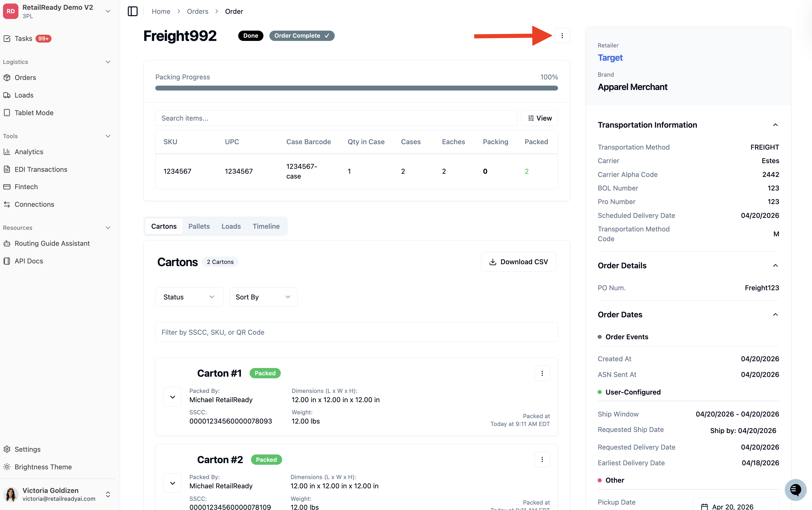Image resolution: width=812 pixels, height=510 pixels.
Task: Open Routing Guide Assistant
Action: 52,243
